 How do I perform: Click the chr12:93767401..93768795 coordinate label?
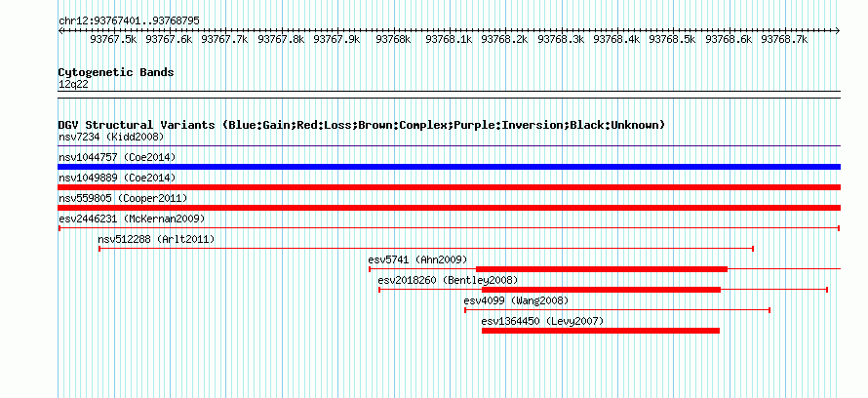tap(129, 21)
